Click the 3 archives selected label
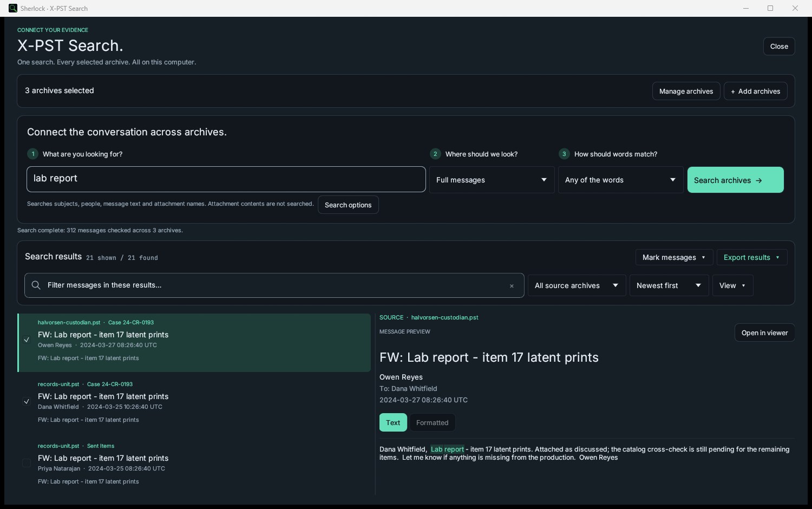Viewport: 812px width, 509px height. 60,90
